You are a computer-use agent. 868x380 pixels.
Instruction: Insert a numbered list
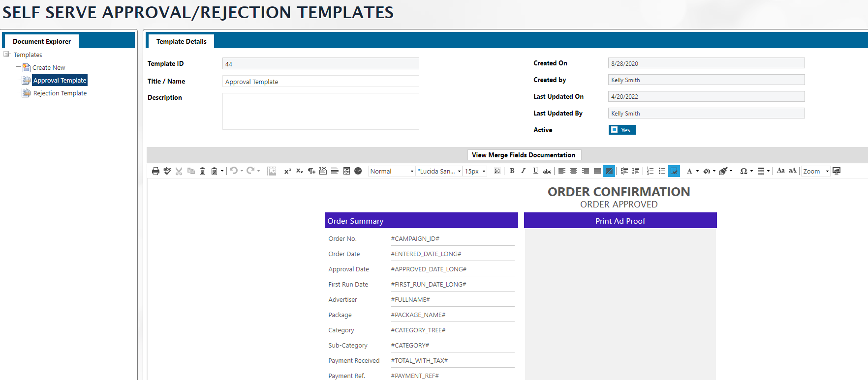[x=650, y=171]
